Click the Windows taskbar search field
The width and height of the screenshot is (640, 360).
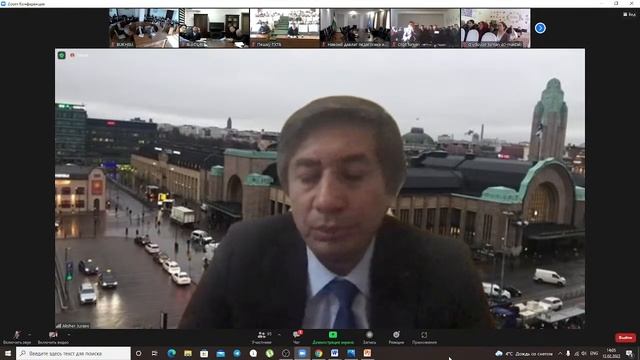(73, 353)
